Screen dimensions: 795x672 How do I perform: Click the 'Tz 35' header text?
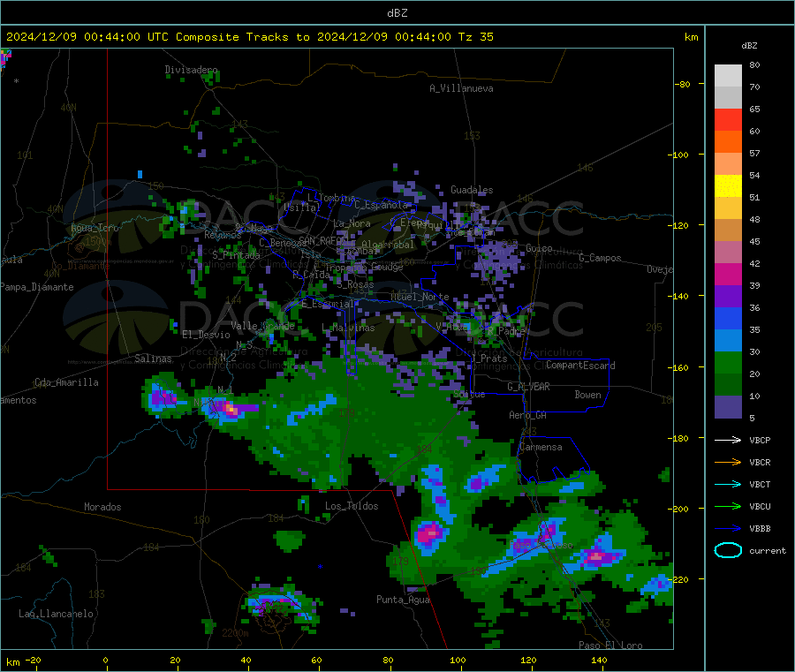pyautogui.click(x=475, y=37)
